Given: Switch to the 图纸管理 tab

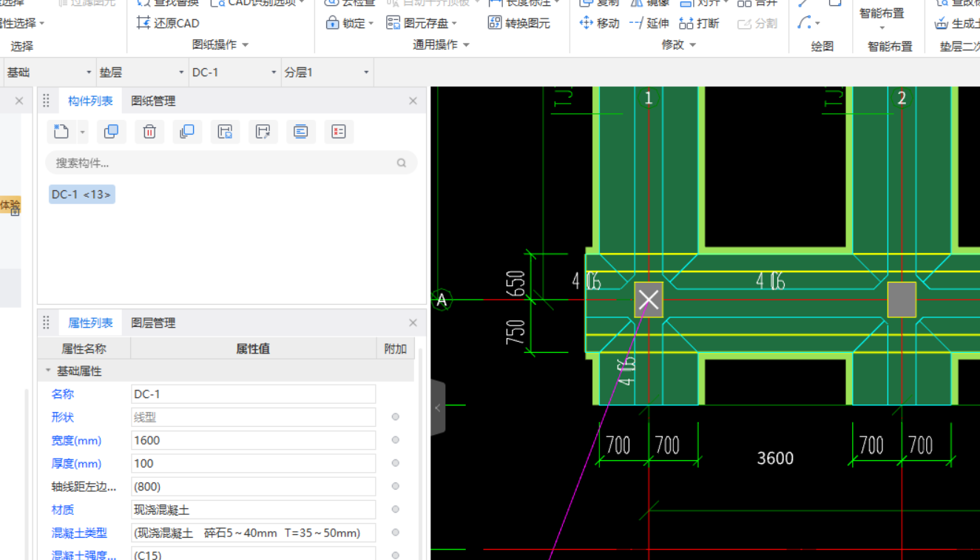Looking at the screenshot, I should pos(153,101).
